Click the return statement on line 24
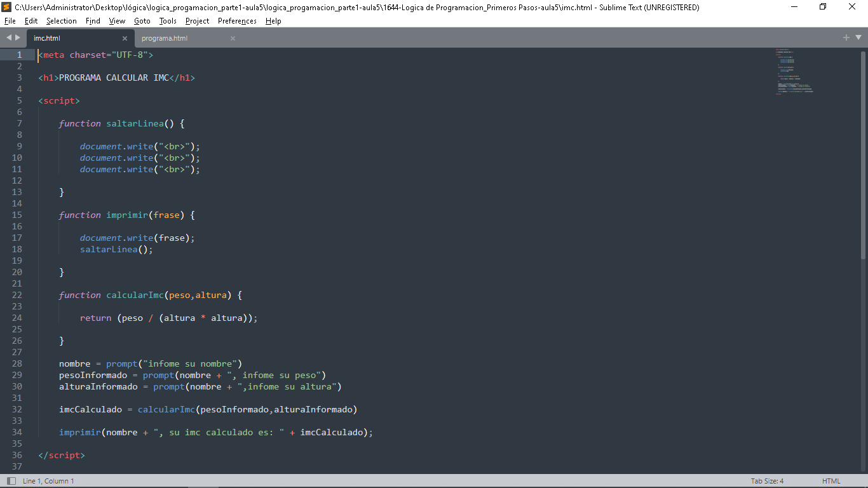Viewport: 868px width, 488px height. 169,318
